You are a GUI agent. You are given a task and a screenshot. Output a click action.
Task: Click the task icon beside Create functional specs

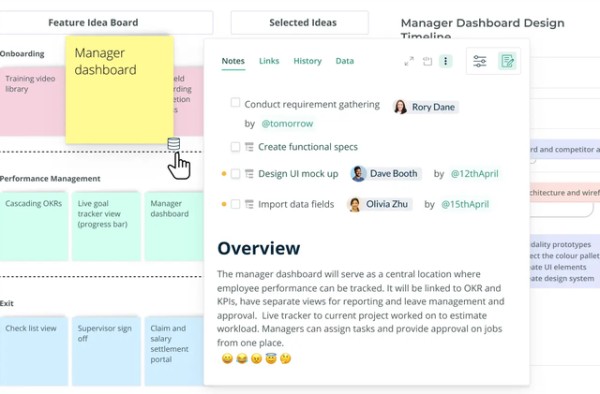[249, 147]
